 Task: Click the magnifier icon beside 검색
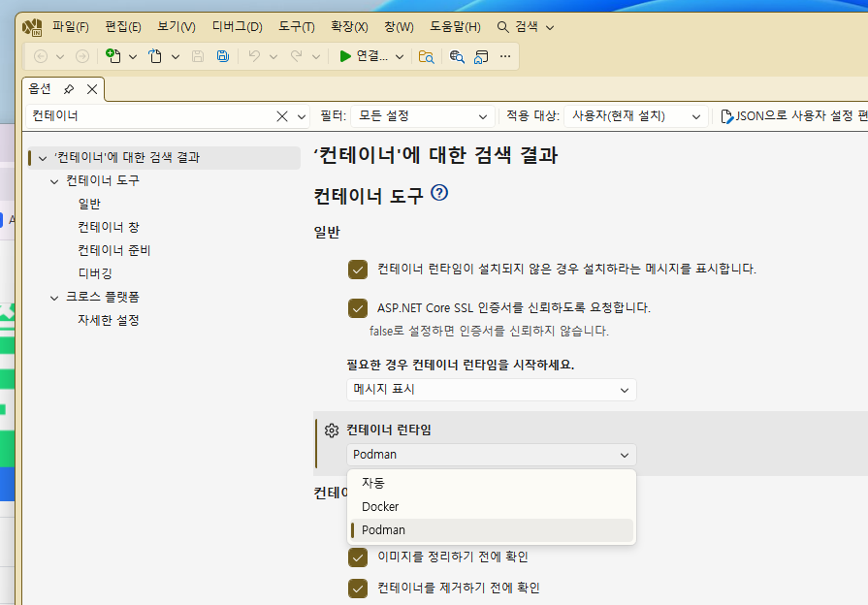502,27
